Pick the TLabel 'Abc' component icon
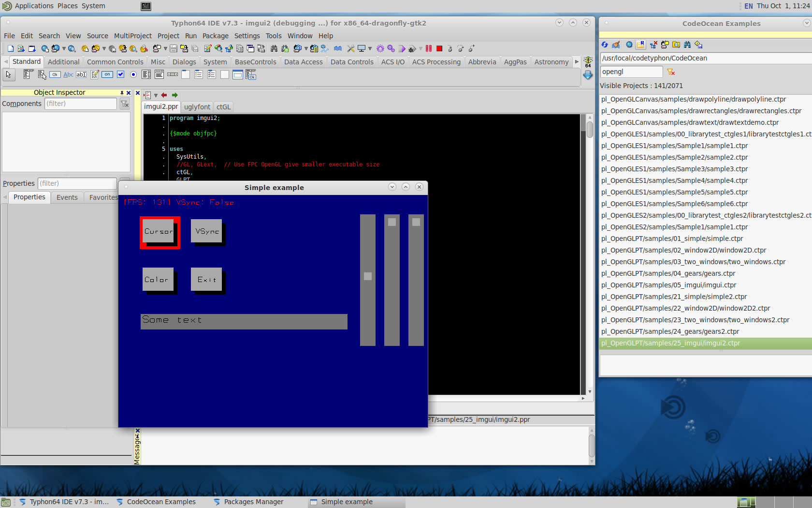The image size is (812, 508). tap(68, 75)
